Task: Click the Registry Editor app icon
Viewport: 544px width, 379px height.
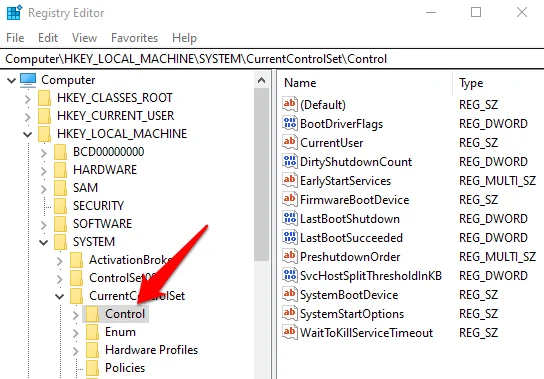Action: [15, 13]
